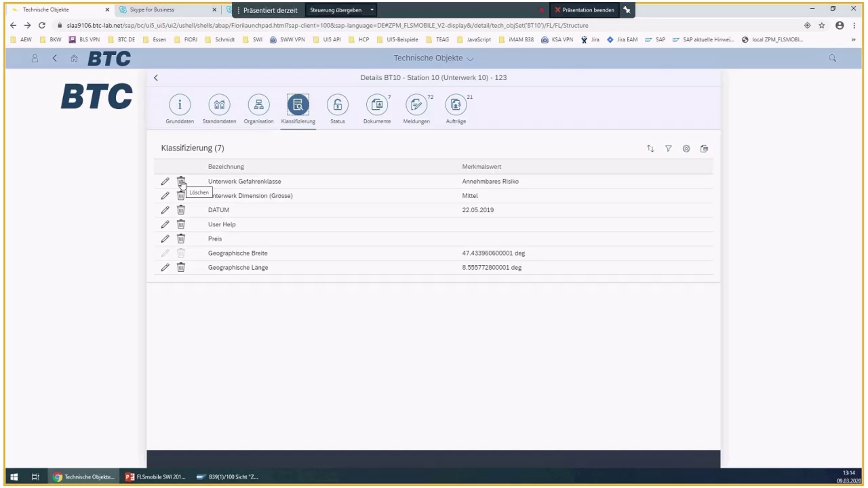Edit the DATUM classification entry

coord(165,210)
